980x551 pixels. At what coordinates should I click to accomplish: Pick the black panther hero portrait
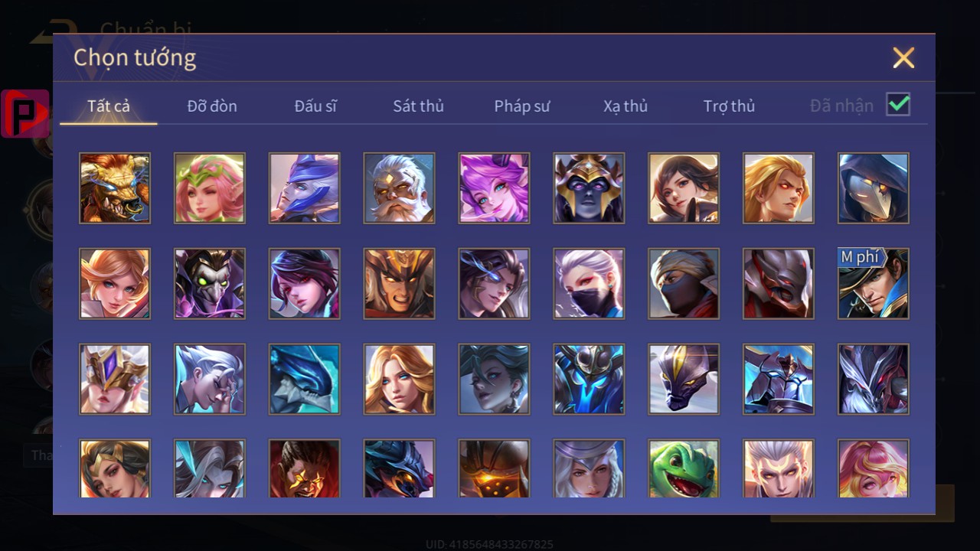pos(684,379)
